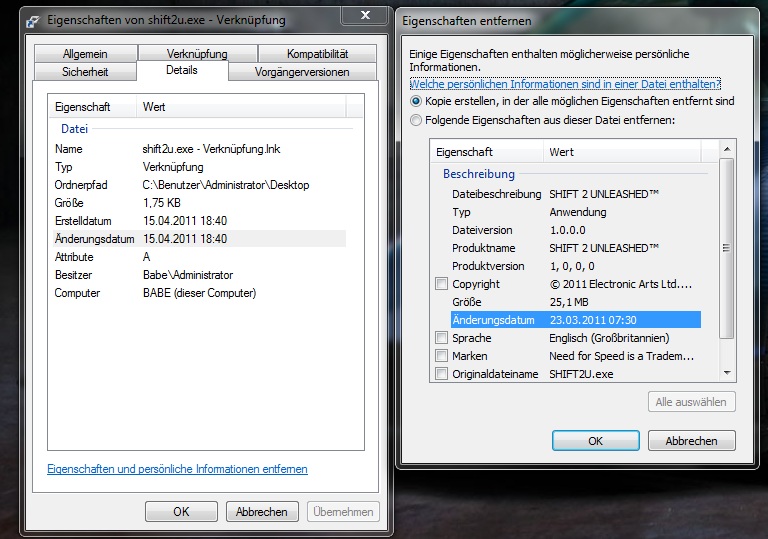Open the link Welche persönlichen Informationen sind enthalten
This screenshot has height=539, width=768.
coord(565,84)
